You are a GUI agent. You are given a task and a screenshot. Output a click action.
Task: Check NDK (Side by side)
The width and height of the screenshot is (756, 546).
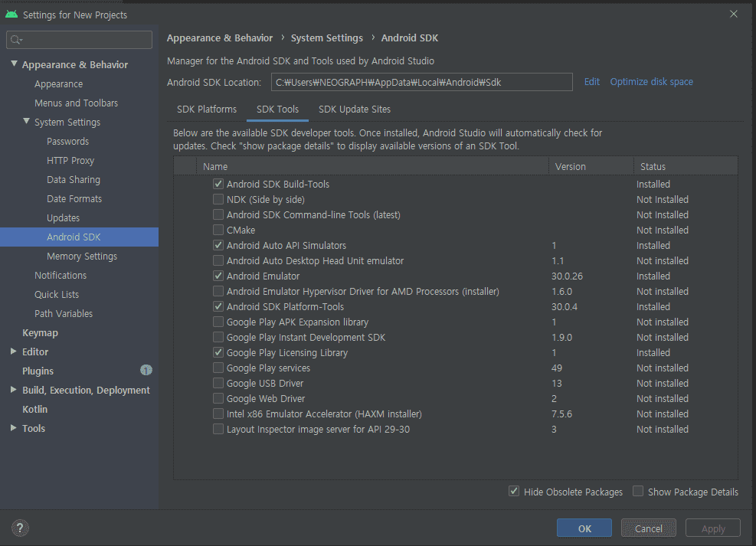(218, 200)
